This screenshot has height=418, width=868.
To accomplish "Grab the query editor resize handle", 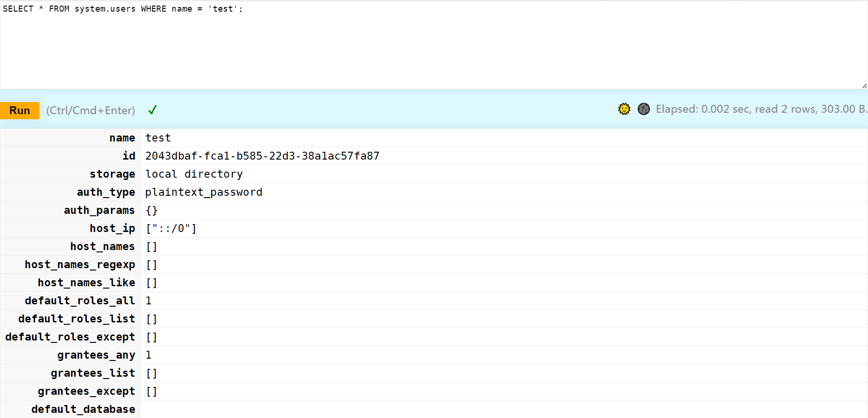I will coord(864,86).
